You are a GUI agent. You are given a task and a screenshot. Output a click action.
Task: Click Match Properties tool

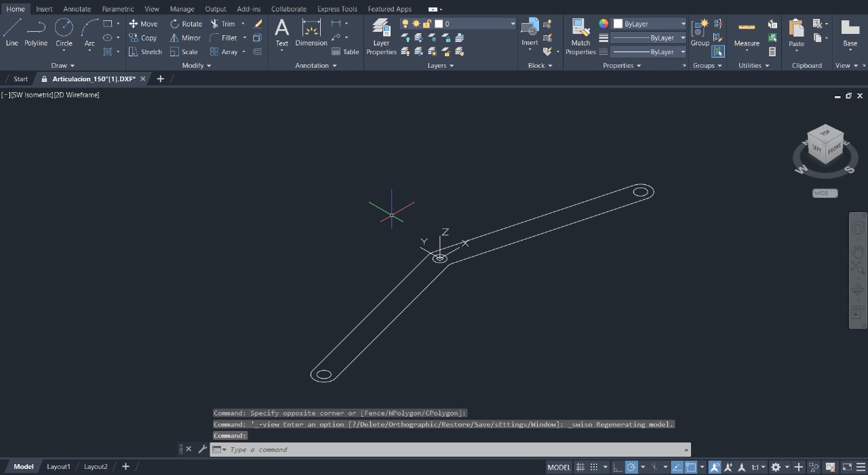580,37
